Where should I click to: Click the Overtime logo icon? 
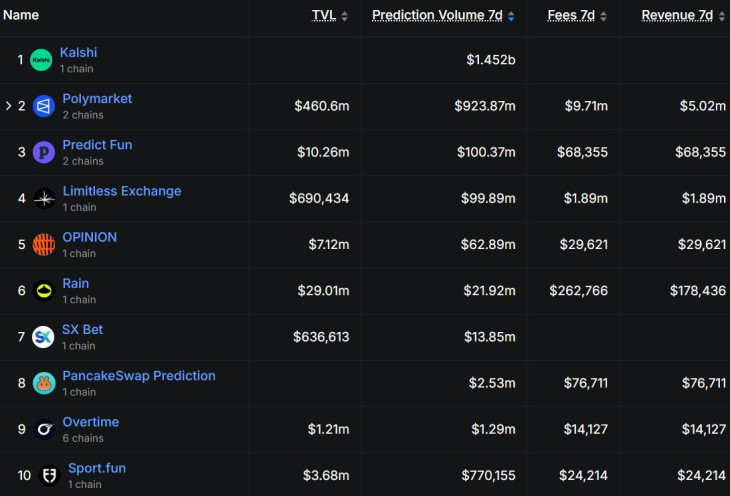pyautogui.click(x=45, y=429)
